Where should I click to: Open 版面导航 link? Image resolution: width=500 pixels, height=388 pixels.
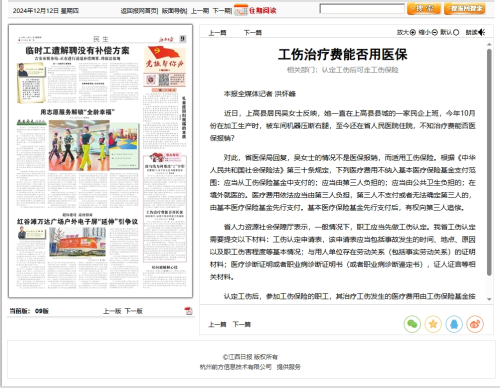[174, 11]
